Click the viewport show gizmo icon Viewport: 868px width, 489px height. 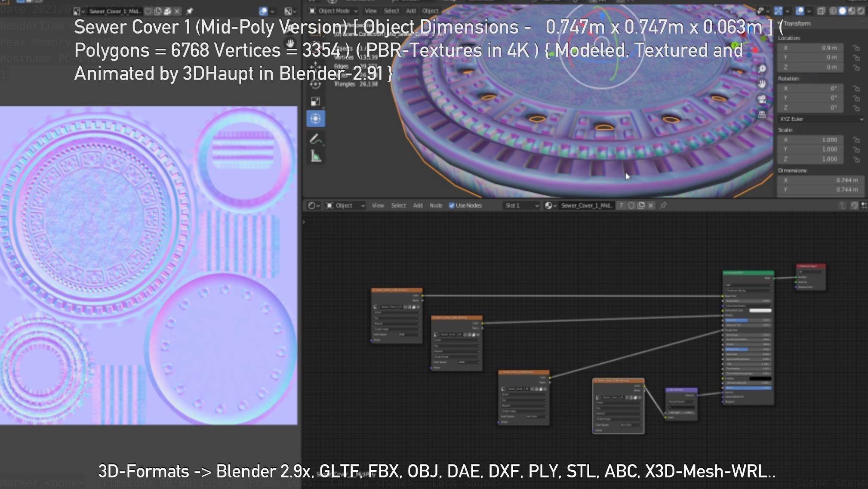click(779, 11)
